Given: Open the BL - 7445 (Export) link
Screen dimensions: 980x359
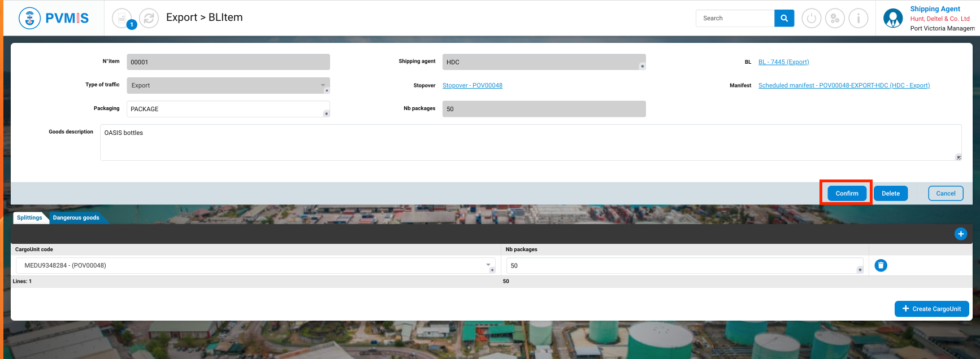Looking at the screenshot, I should click(x=783, y=62).
